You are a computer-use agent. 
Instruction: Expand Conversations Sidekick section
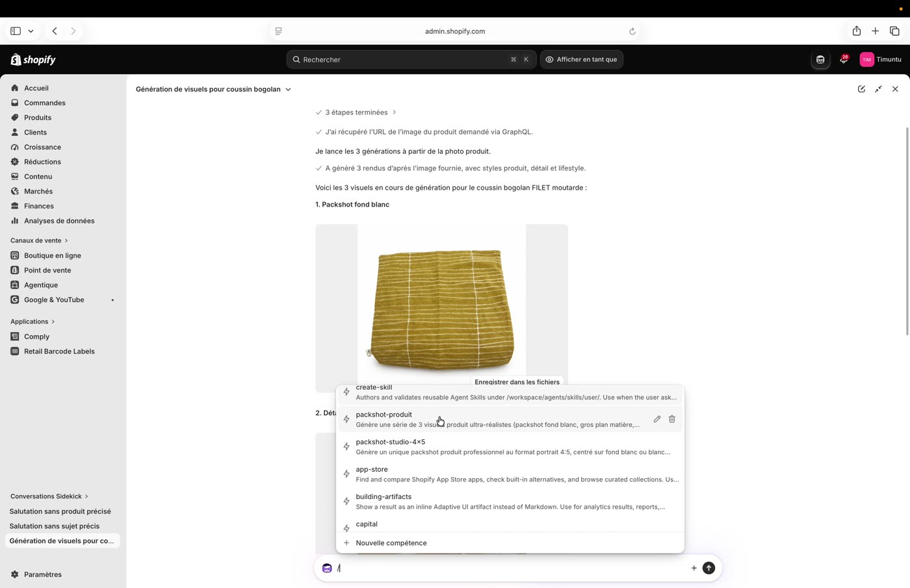point(49,496)
